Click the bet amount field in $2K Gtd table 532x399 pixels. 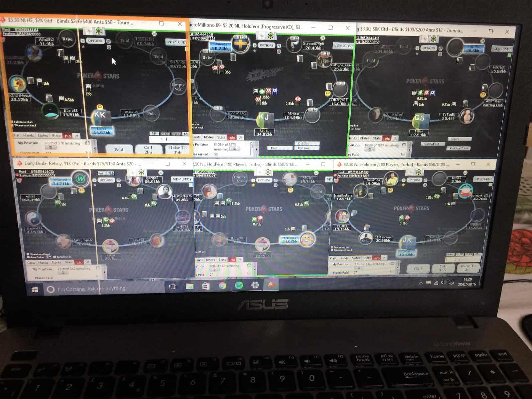tap(170, 139)
